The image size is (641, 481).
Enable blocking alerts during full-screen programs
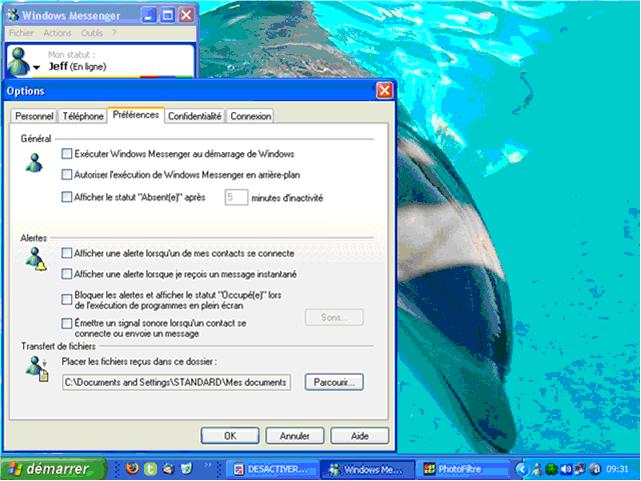(x=67, y=300)
